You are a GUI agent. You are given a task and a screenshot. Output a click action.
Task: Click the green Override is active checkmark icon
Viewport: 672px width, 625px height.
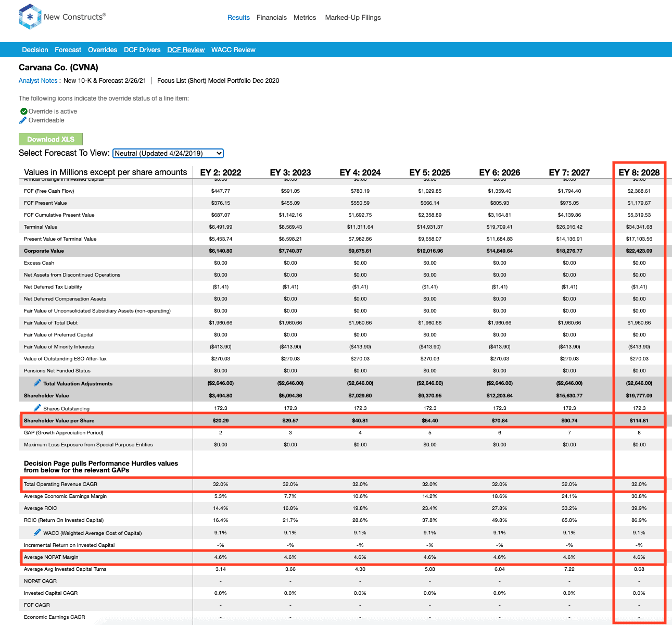coord(23,111)
